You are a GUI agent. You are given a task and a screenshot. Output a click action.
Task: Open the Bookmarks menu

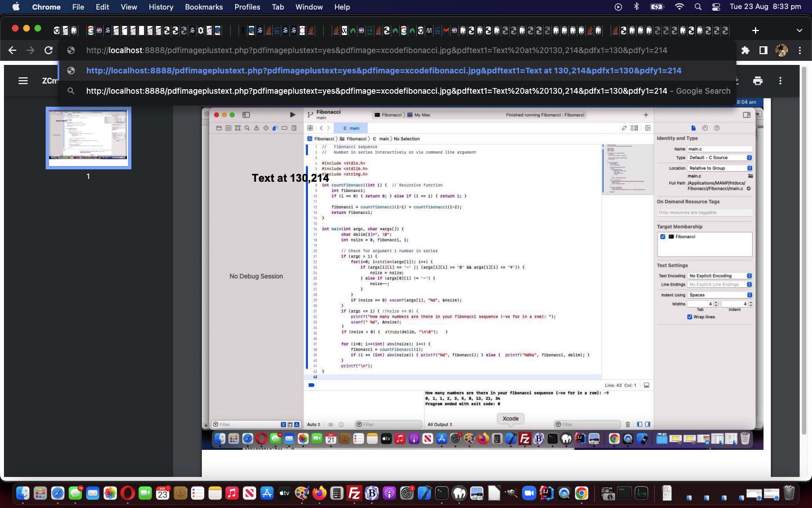pos(204,7)
